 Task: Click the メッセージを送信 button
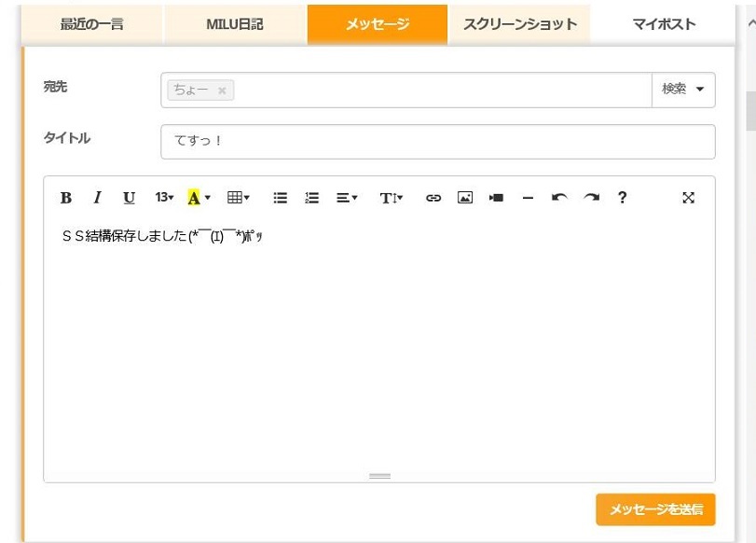pos(655,509)
